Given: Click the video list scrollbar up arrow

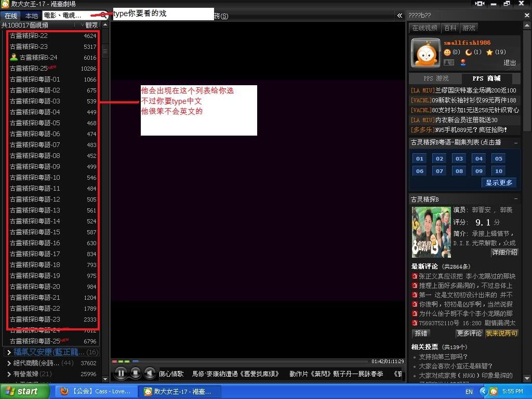Looking at the screenshot, I should pos(105,25).
